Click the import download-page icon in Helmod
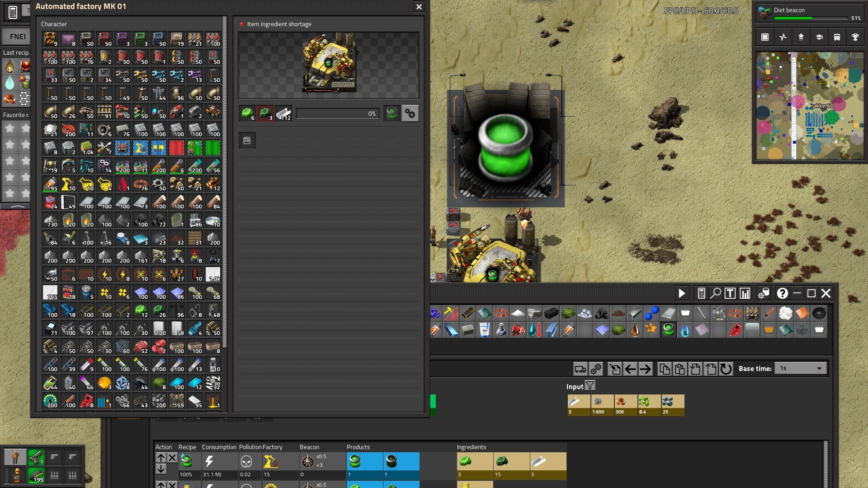The height and width of the screenshot is (488, 868). tap(695, 369)
